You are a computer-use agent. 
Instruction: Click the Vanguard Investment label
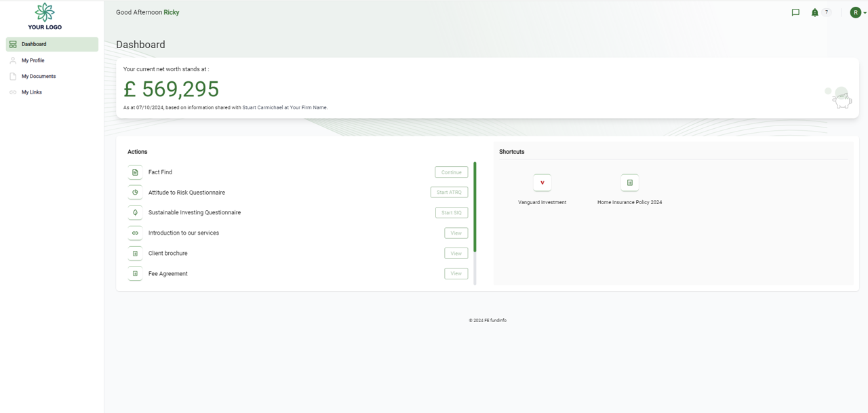(542, 202)
